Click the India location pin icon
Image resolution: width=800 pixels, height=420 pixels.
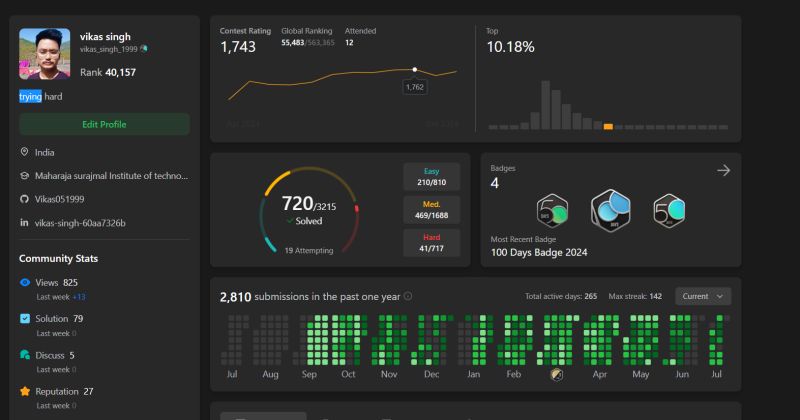click(24, 152)
